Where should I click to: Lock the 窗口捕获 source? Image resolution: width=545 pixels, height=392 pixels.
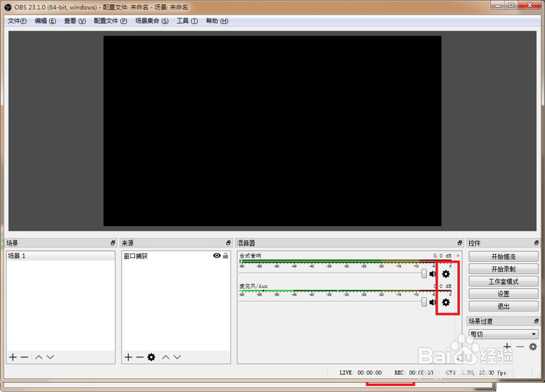225,256
